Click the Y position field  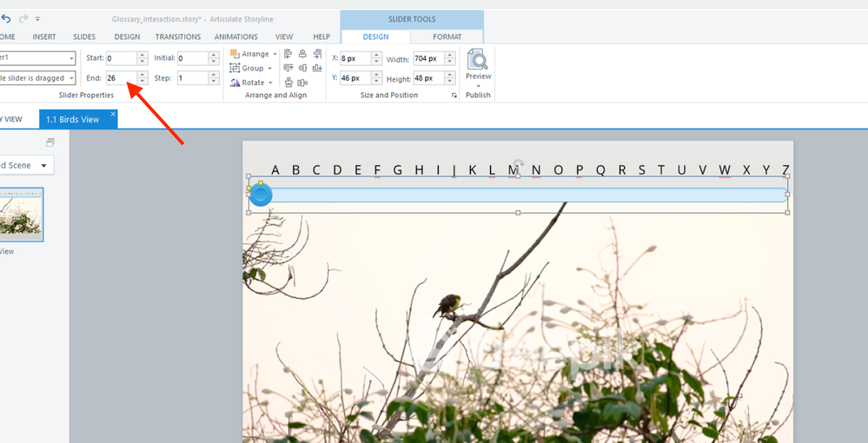point(356,78)
